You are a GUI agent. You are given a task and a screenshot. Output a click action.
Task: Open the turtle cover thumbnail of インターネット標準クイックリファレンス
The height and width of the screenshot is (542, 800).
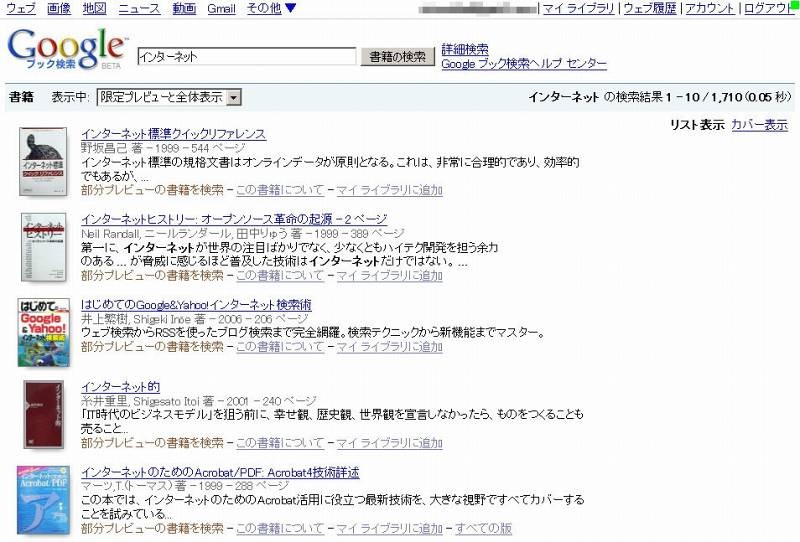pos(43,161)
